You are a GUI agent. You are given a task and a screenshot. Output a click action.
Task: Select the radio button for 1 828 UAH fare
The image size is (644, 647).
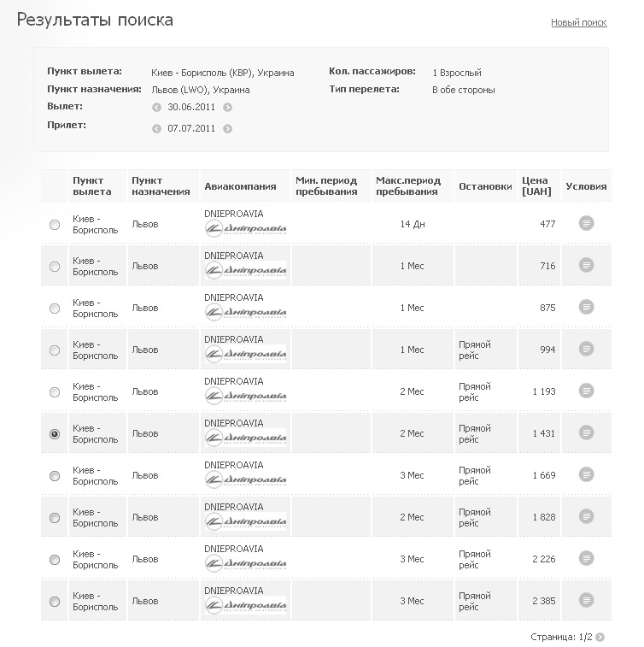(x=55, y=518)
